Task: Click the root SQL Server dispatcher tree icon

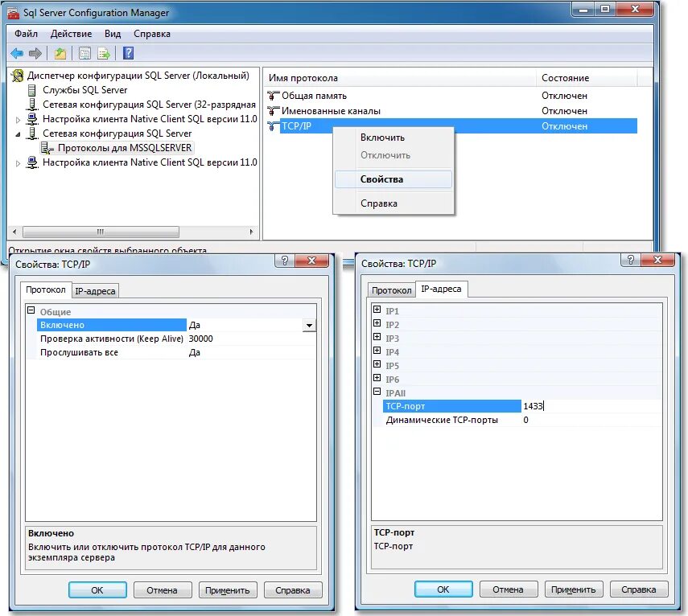Action: click(x=18, y=76)
